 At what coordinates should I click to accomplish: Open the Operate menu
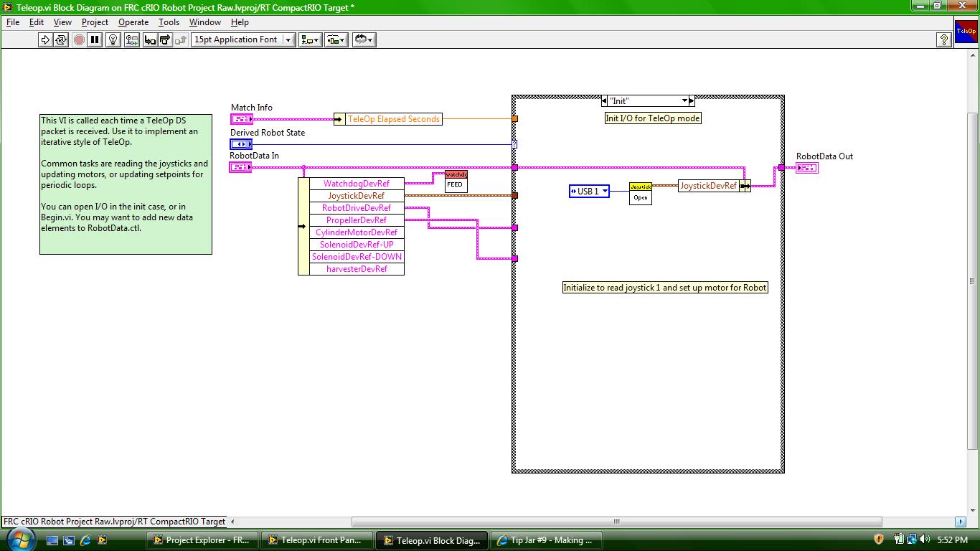pos(133,22)
